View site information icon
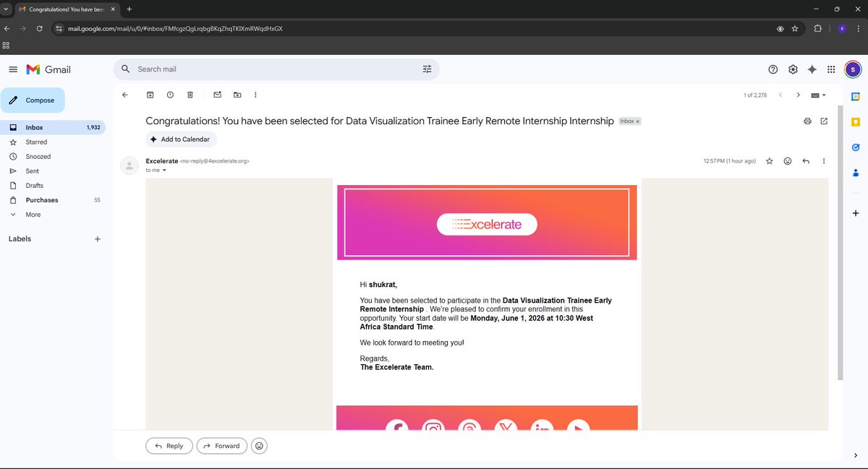 pos(59,28)
